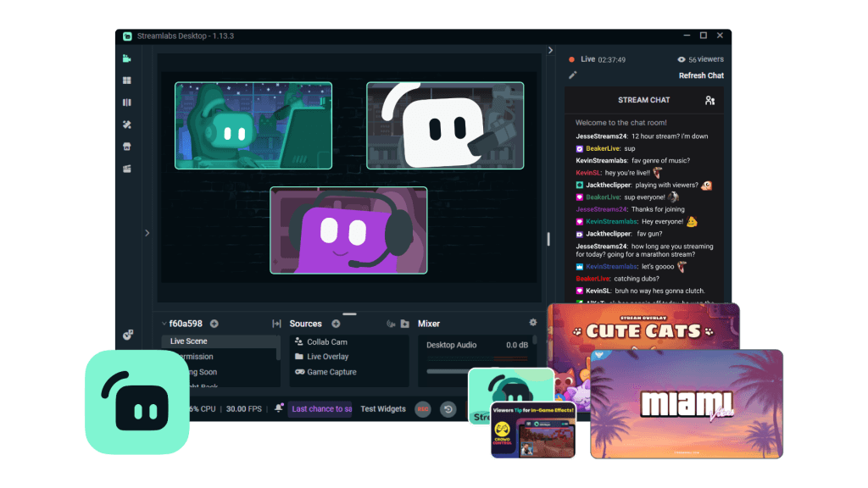Select the purple headset mascot in preview
Image resolution: width=868 pixels, height=488 pixels.
tap(348, 230)
